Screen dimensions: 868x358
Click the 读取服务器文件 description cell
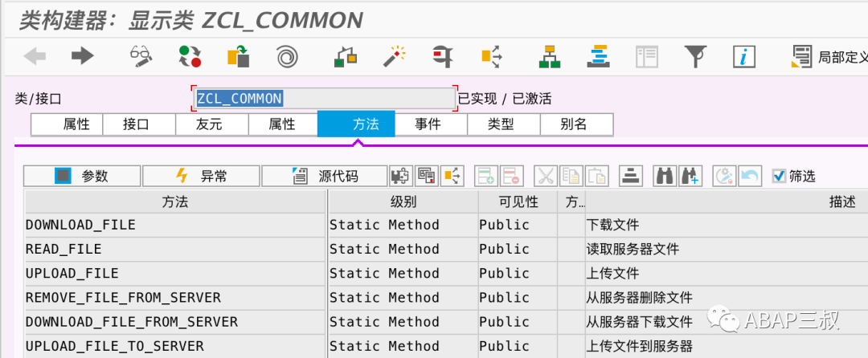point(727,250)
